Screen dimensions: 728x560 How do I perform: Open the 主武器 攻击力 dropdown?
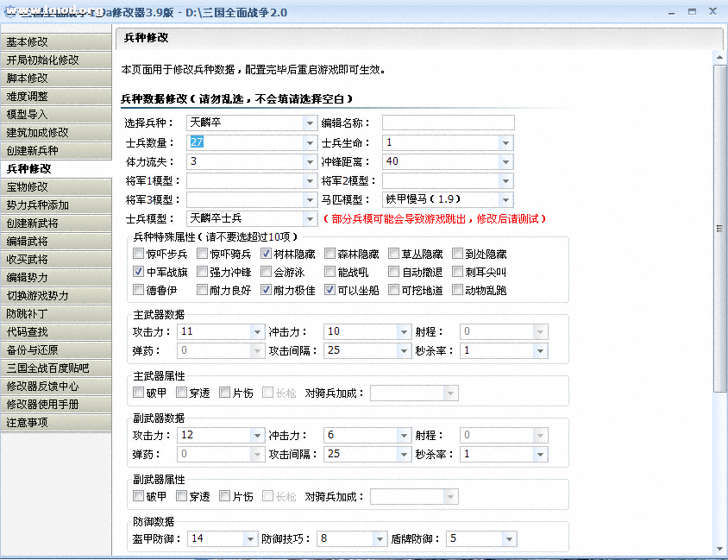[x=256, y=332]
